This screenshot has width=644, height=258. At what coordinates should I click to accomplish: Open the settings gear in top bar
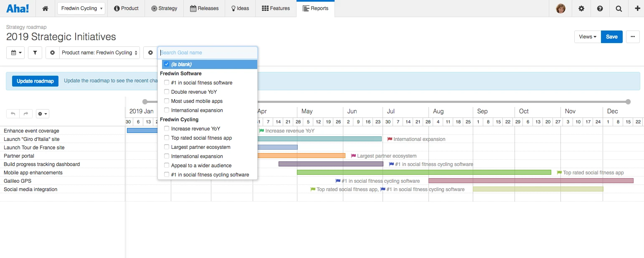pyautogui.click(x=581, y=8)
